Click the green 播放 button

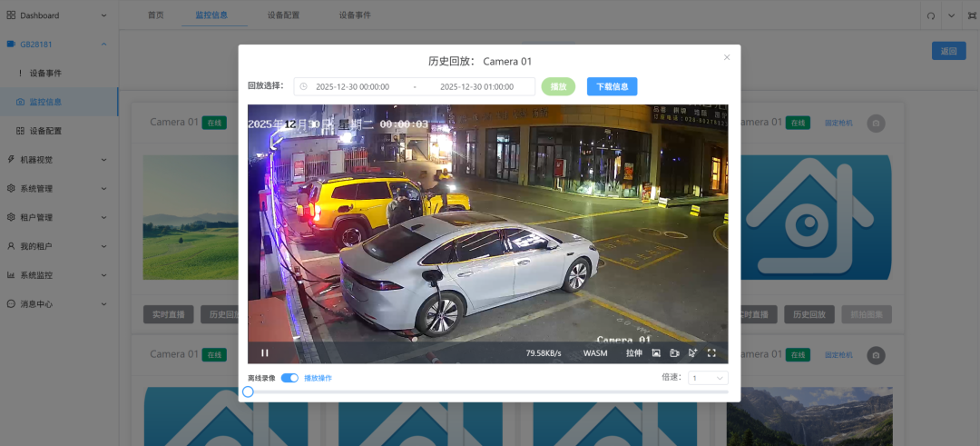[x=558, y=86]
